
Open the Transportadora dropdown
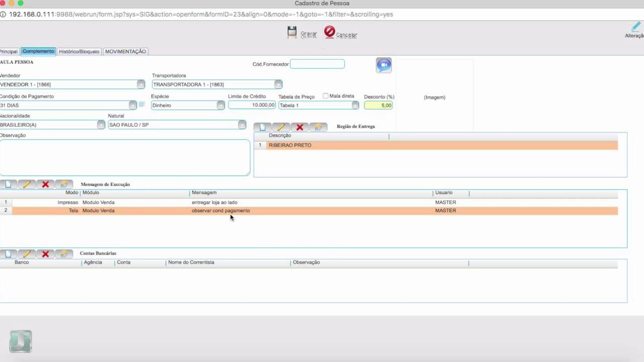pyautogui.click(x=278, y=84)
